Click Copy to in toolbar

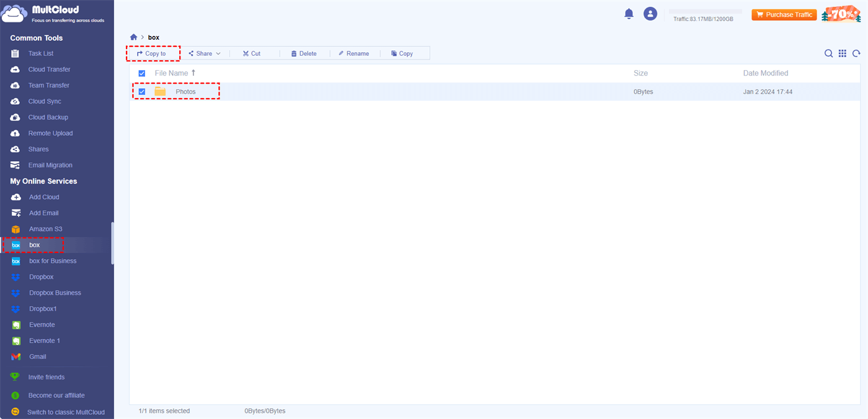tap(151, 54)
